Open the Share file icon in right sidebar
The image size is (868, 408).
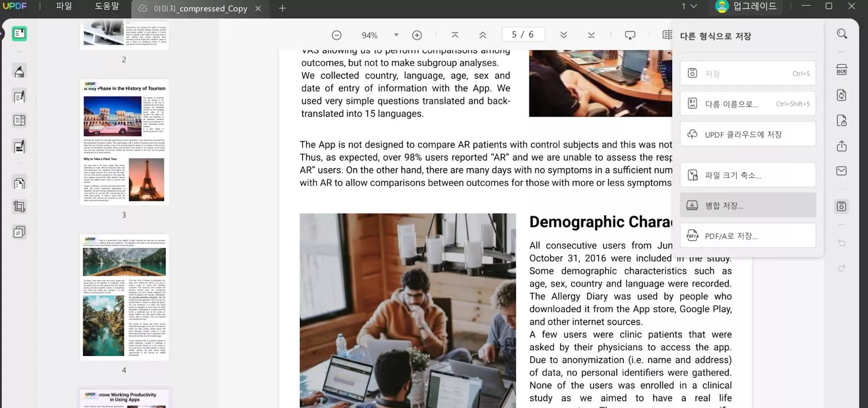click(x=841, y=146)
